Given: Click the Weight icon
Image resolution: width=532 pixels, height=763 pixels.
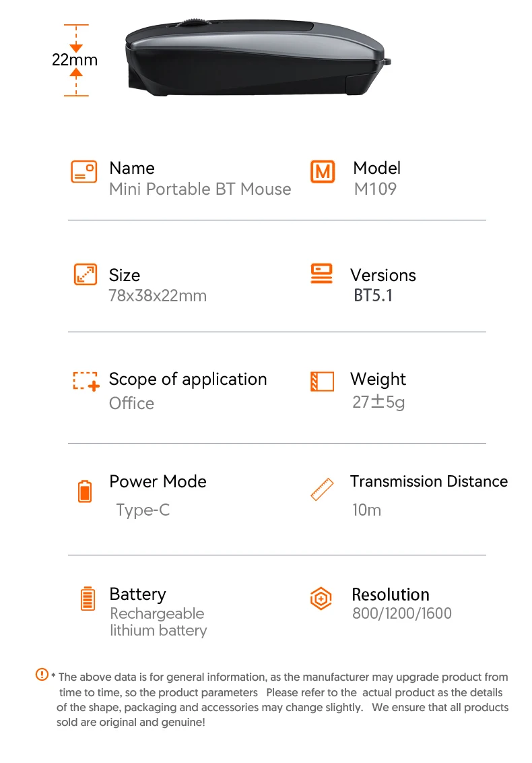Looking at the screenshot, I should (x=322, y=381).
